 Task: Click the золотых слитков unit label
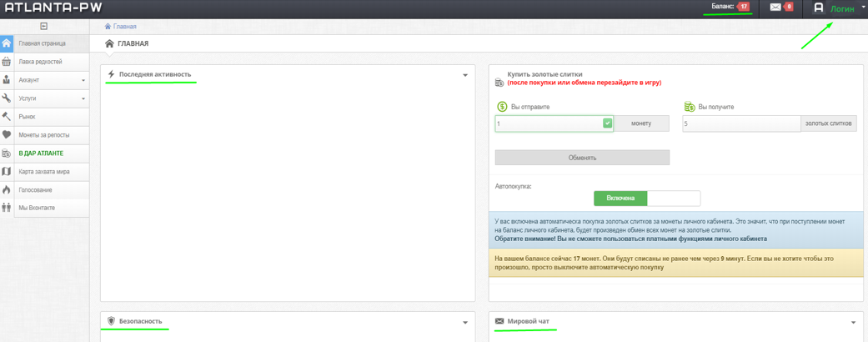point(829,124)
